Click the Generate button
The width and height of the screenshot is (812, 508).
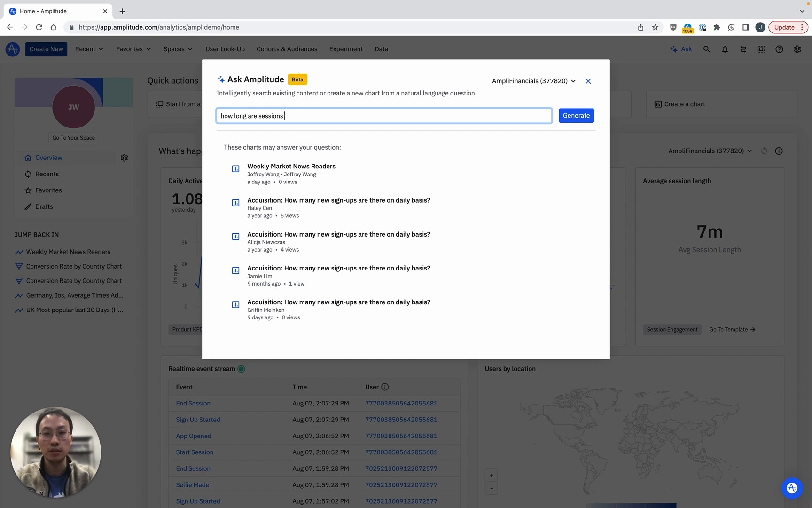[576, 116]
